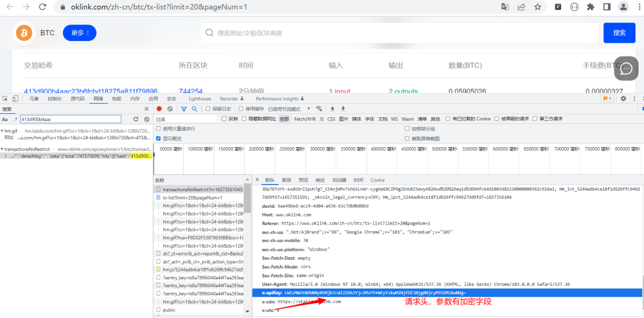Open the throttling 已停用节流模式 dropdown
644x318 pixels.
289,109
